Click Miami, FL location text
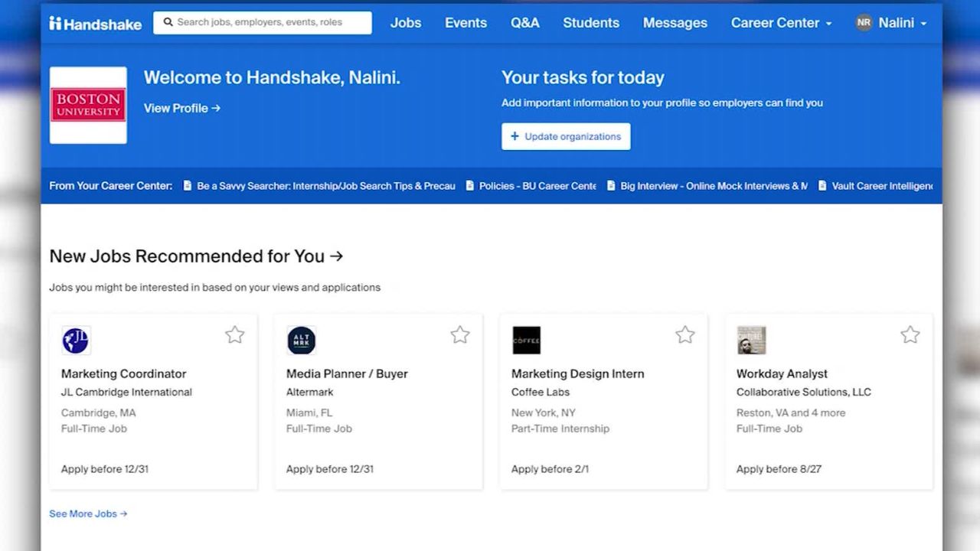Screen dimensions: 980x551 click(x=309, y=412)
